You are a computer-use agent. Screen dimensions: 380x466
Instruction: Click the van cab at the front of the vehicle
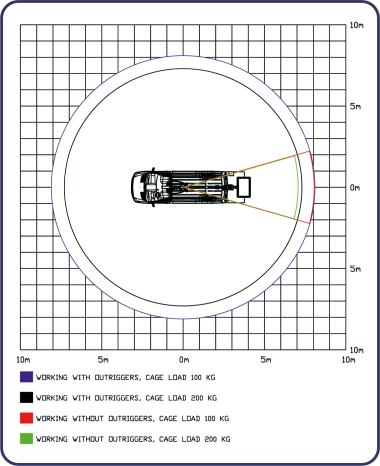click(139, 187)
